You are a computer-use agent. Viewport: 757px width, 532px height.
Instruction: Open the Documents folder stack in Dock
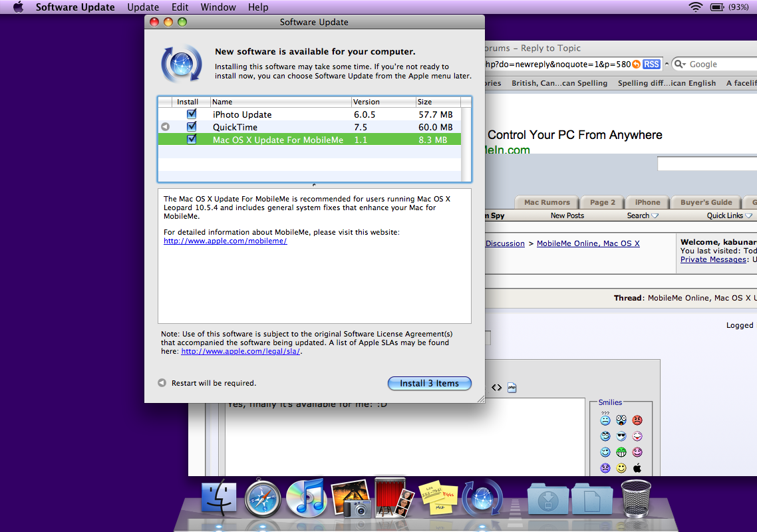[592, 499]
